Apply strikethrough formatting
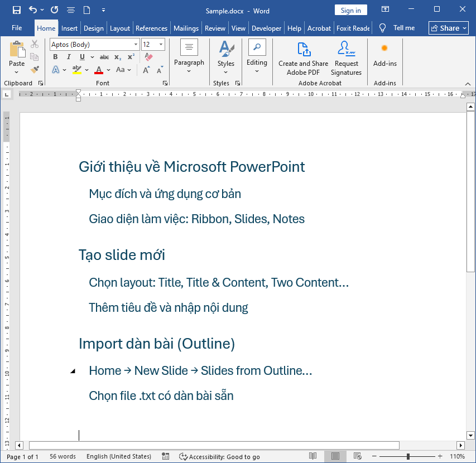This screenshot has width=476, height=463. tap(104, 57)
